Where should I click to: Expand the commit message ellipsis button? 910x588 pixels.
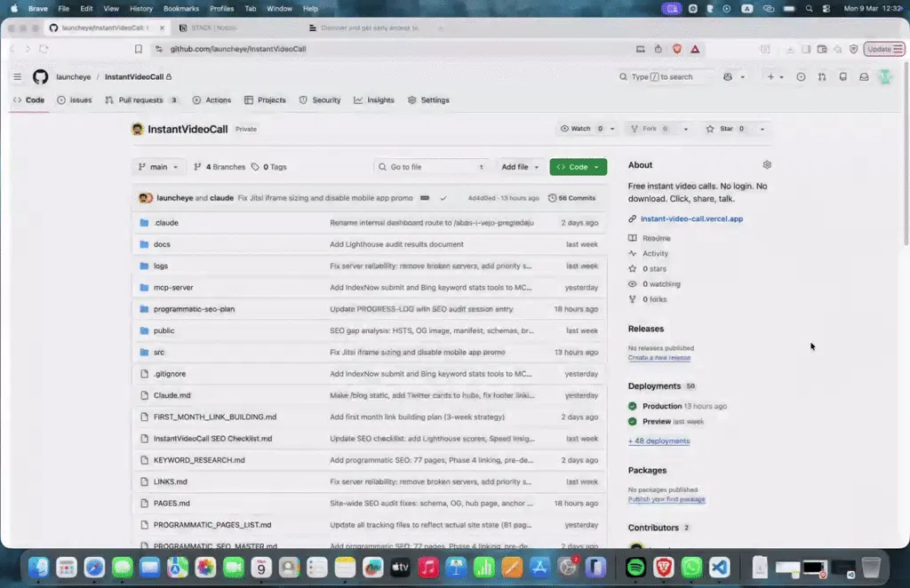pyautogui.click(x=425, y=198)
